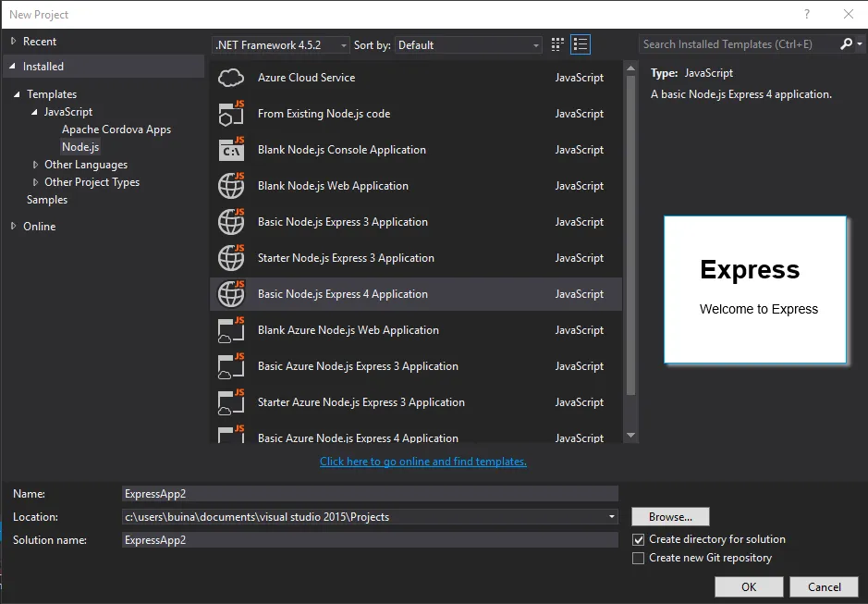This screenshot has height=604, width=868.
Task: Select Starter Node.js Express 3 Application name
Action: pyautogui.click(x=346, y=258)
